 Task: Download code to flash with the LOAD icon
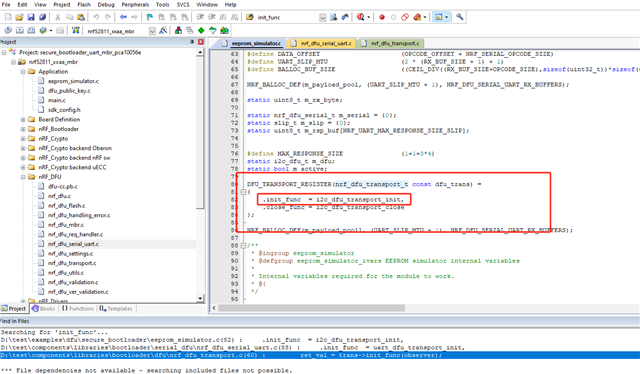pyautogui.click(x=76, y=31)
